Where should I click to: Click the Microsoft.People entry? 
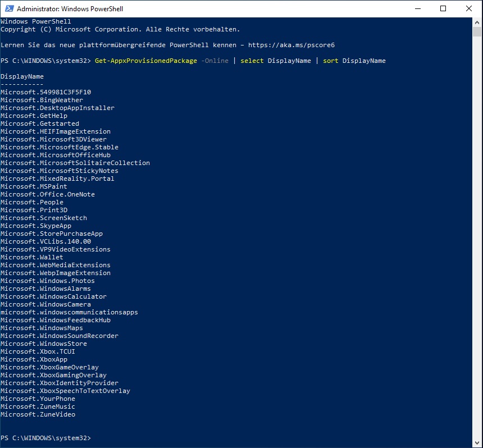point(32,202)
